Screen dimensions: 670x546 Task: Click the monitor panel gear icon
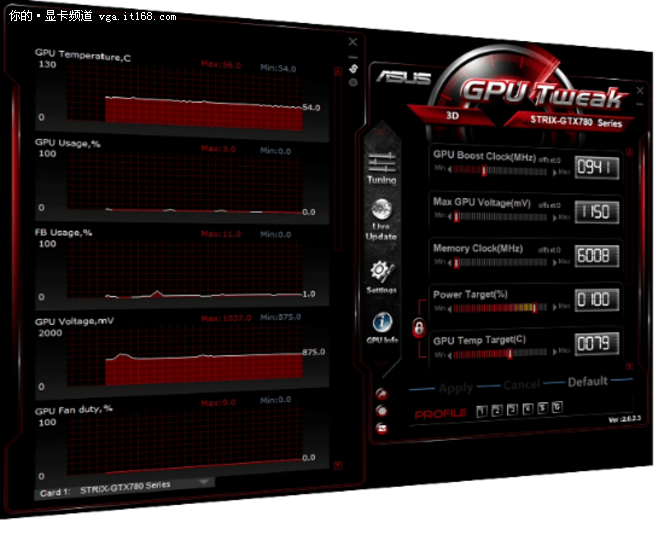(x=353, y=82)
